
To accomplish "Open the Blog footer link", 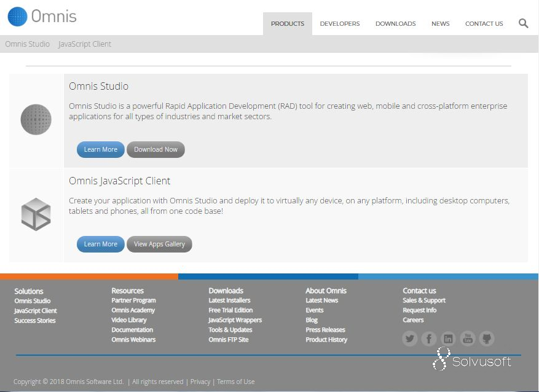I will [x=312, y=320].
